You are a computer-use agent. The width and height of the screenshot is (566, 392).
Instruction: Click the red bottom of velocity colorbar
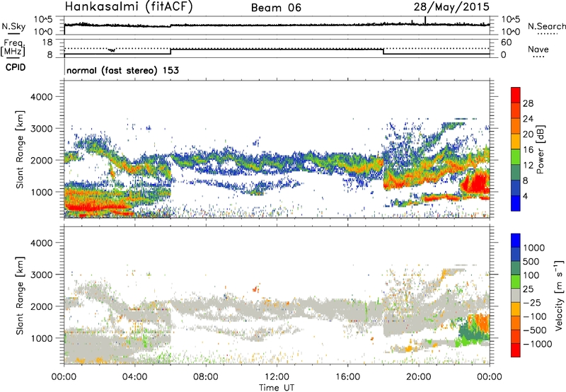coord(516,350)
